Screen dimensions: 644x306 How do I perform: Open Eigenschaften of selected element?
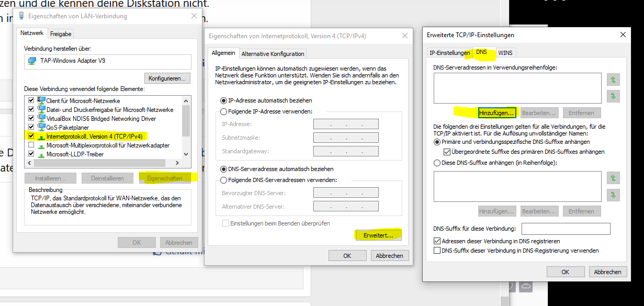point(165,178)
